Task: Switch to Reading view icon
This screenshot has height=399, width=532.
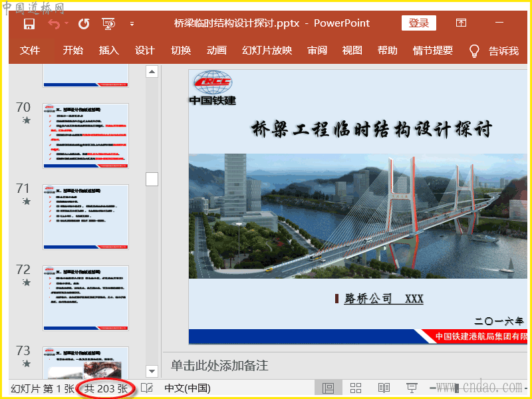Action: [x=384, y=388]
